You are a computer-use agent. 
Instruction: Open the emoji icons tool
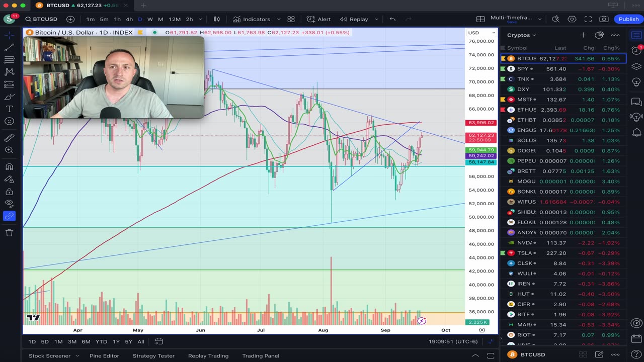(9, 121)
